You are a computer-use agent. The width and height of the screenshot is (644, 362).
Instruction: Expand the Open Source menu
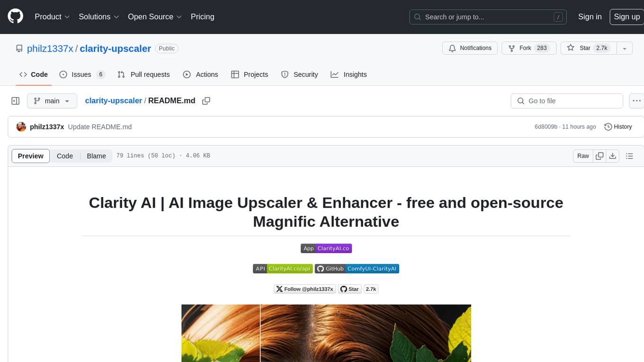tap(155, 17)
